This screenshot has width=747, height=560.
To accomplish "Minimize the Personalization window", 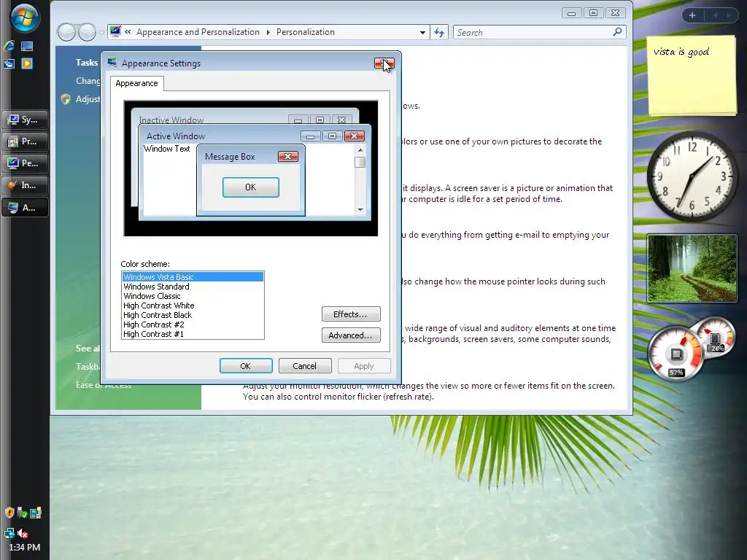I will pos(572,13).
